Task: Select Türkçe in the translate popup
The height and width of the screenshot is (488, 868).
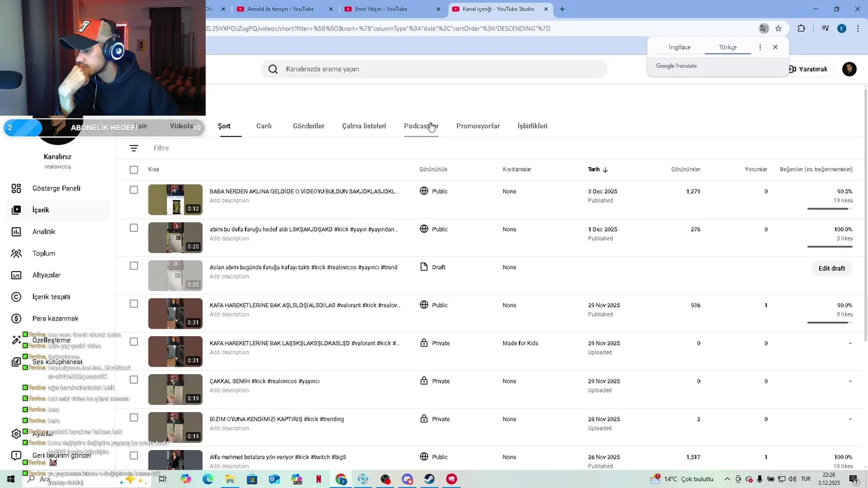Action: 728,47
